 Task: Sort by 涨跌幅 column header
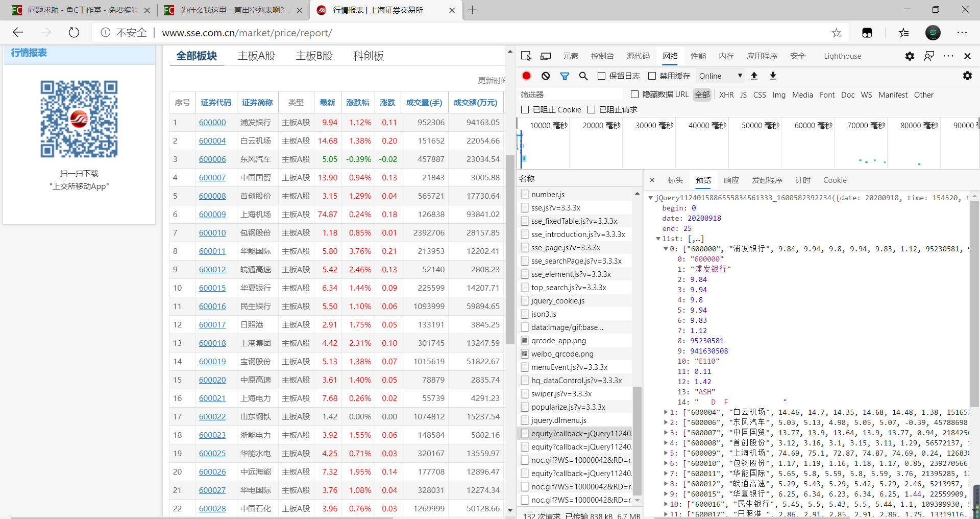(358, 103)
